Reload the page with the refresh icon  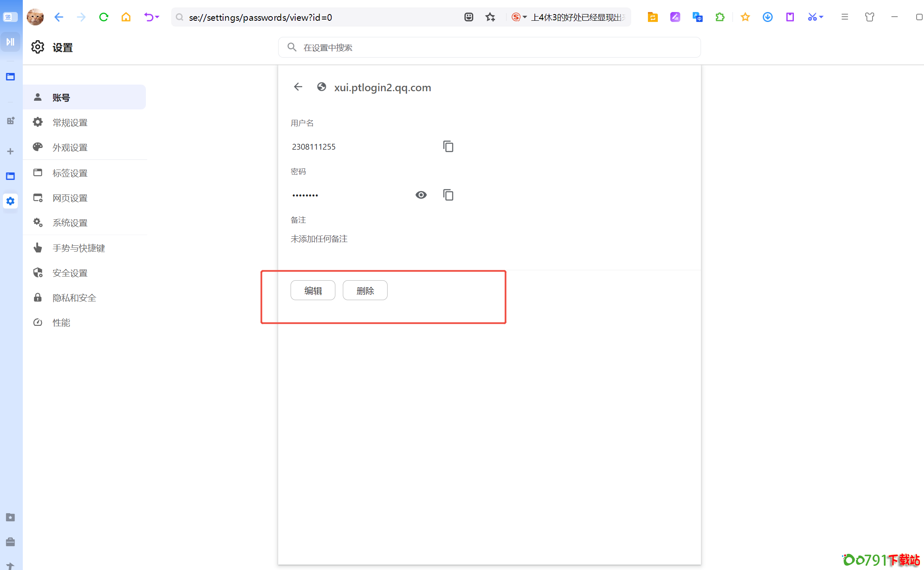point(104,17)
